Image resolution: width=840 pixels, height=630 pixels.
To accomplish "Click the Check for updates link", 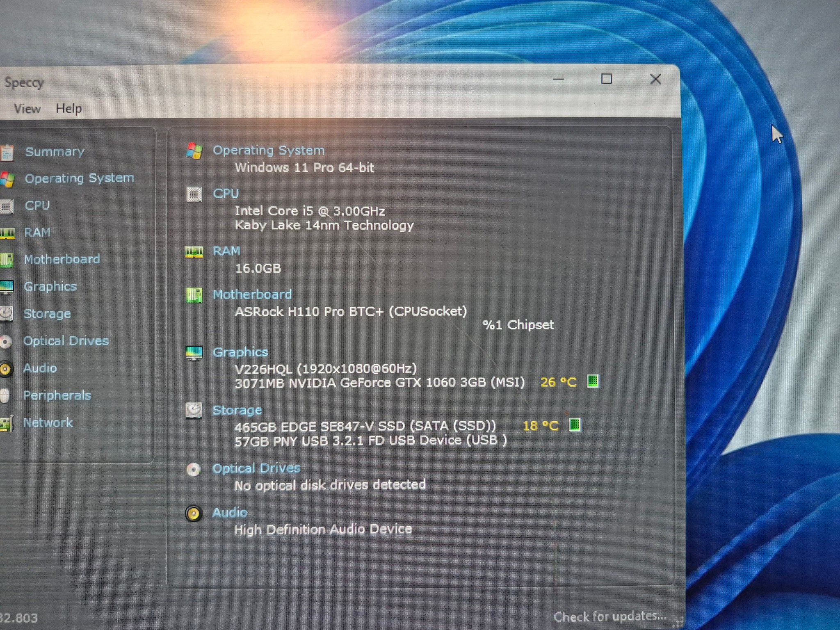I will pos(610,616).
